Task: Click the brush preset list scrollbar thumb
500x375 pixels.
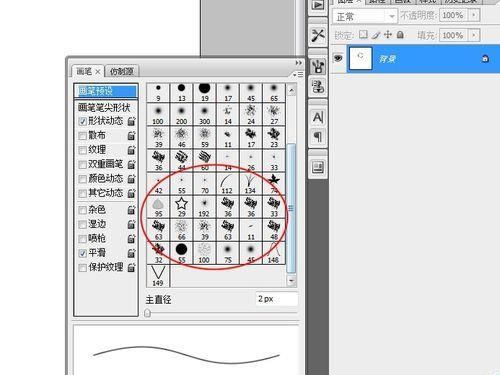Action: pyautogui.click(x=291, y=208)
